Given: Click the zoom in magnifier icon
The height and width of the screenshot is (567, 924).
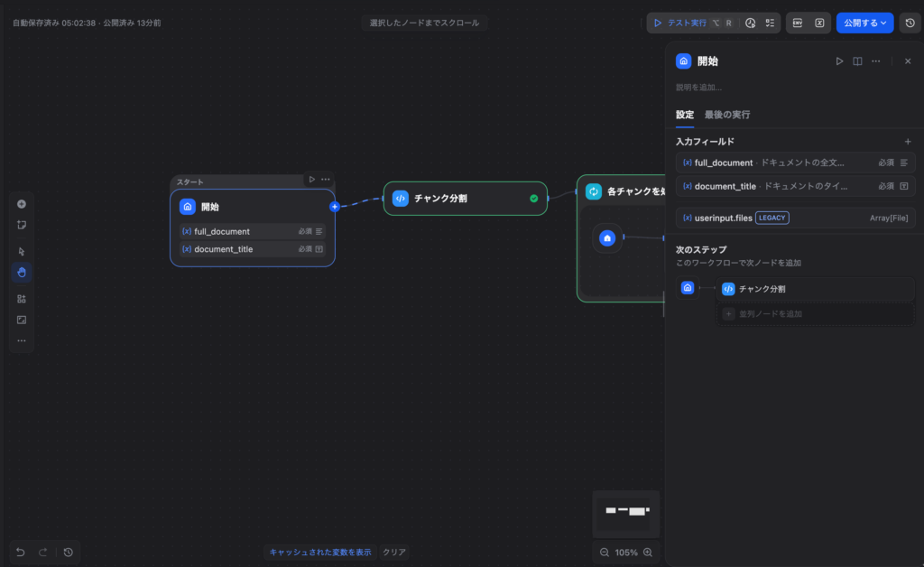Looking at the screenshot, I should point(647,552).
